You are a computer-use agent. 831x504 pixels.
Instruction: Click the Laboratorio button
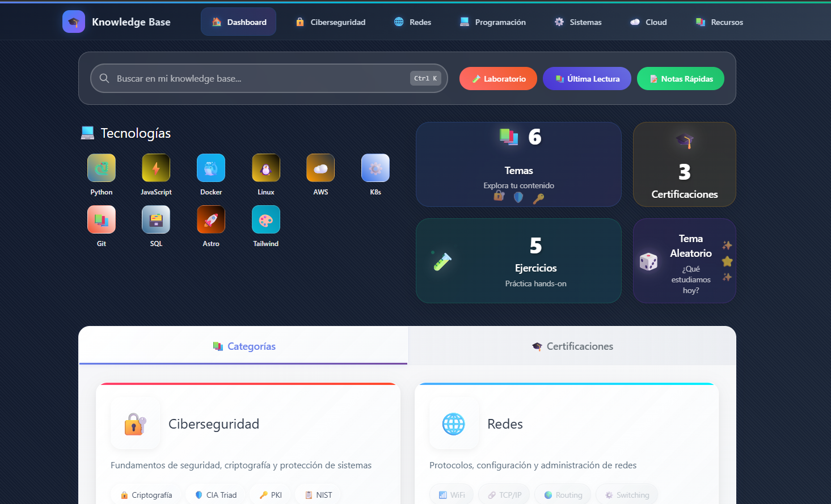(x=498, y=78)
